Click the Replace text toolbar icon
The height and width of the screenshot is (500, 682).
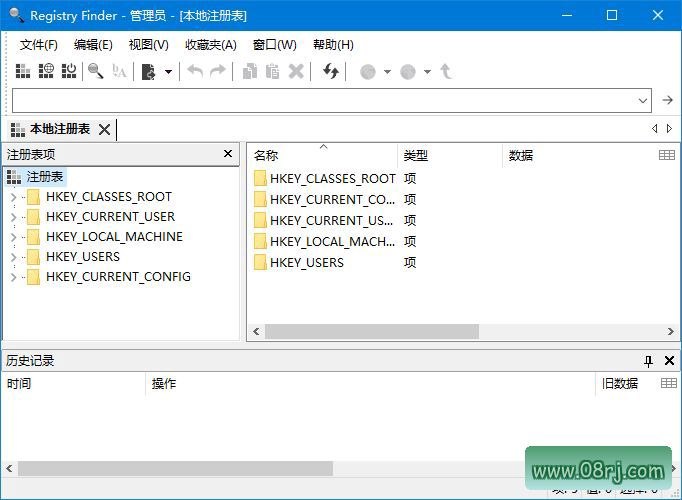coord(119,71)
